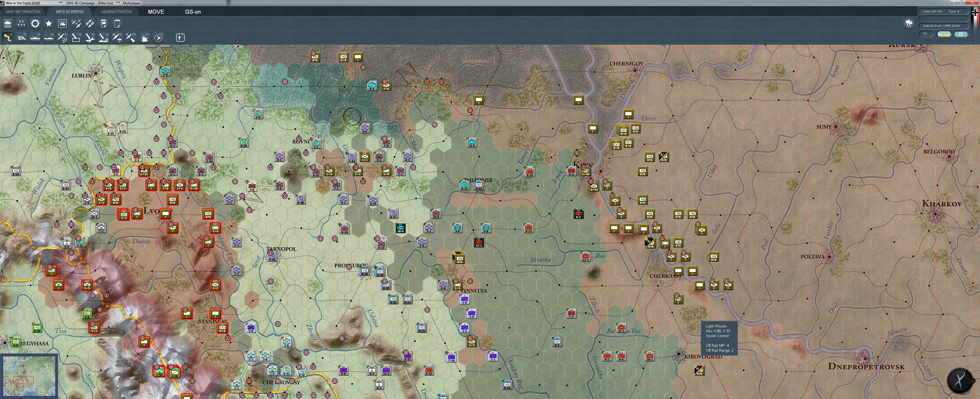980x399 pixels.
Task: Select bomb city mode F8
Action: [x=103, y=38]
